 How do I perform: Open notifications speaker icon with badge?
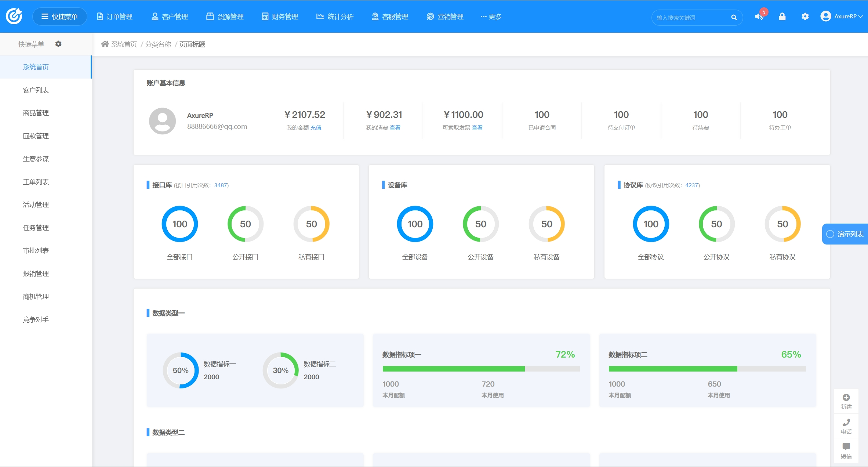(x=759, y=17)
